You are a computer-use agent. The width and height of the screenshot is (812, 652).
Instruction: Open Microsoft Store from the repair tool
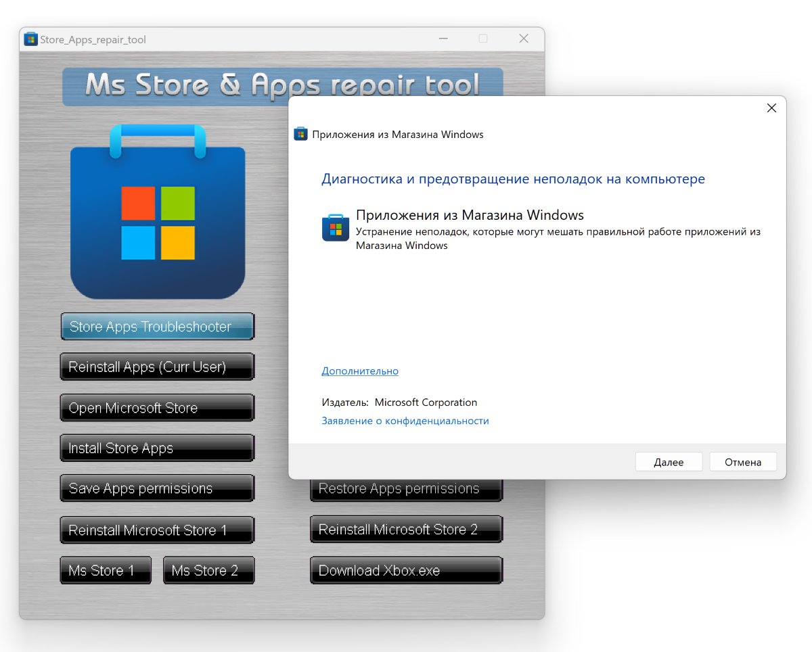(x=157, y=408)
